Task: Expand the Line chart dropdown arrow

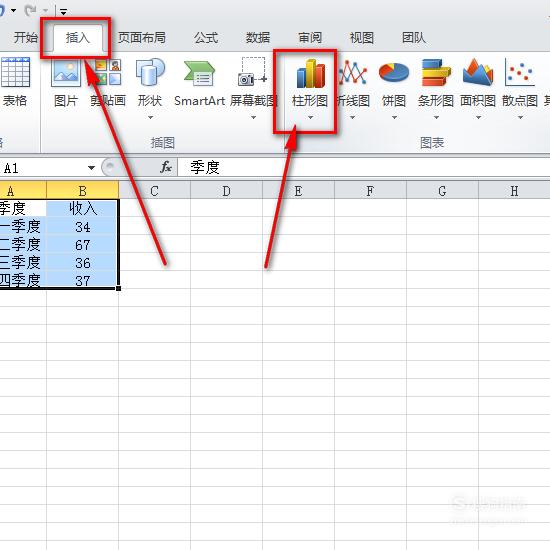Action: [353, 118]
